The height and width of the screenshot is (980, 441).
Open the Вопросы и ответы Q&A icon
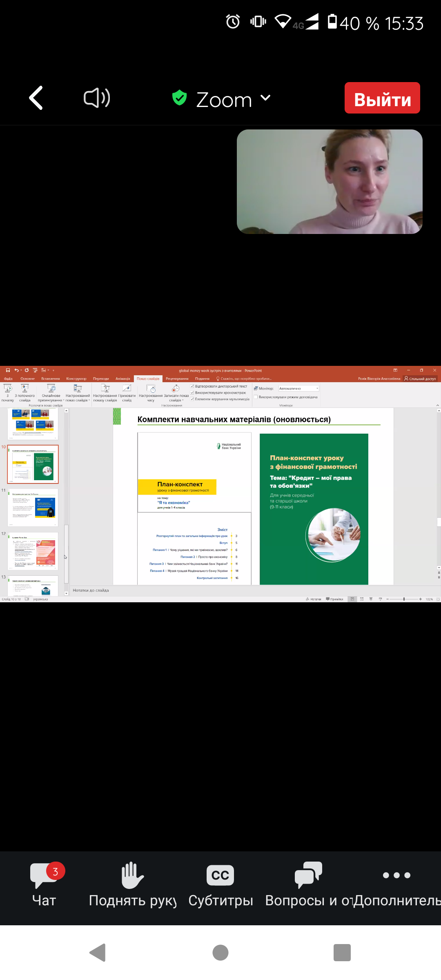click(309, 883)
